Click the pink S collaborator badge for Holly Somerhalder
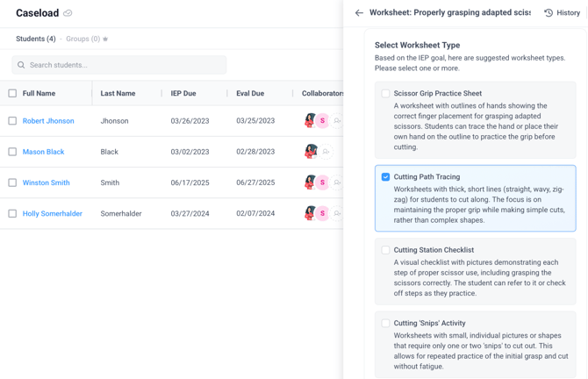 (x=322, y=213)
